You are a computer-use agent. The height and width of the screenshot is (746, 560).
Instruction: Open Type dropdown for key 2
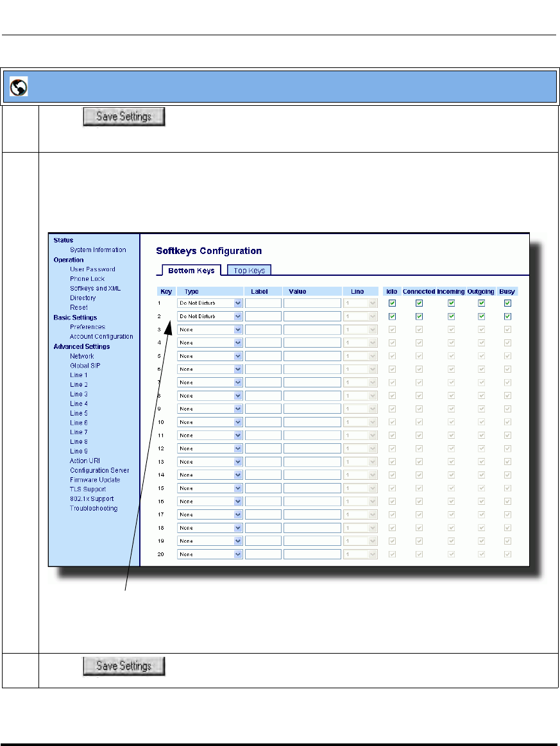click(x=210, y=316)
